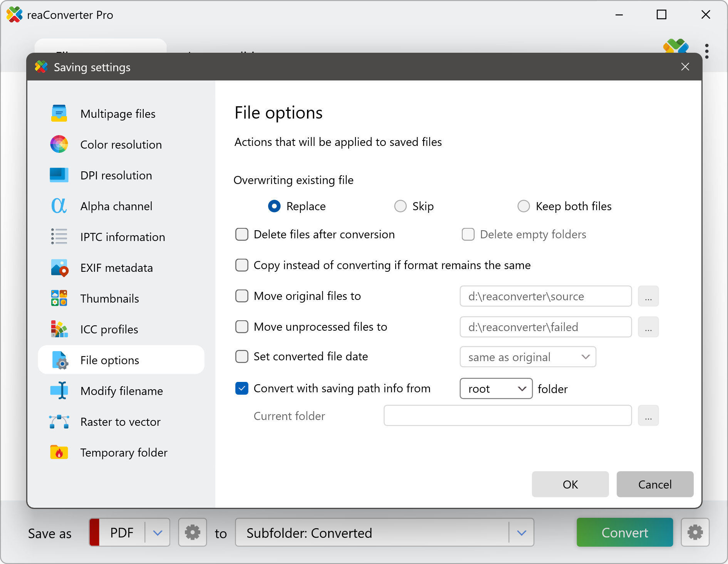
Task: Expand the root folder dropdown
Action: 496,389
